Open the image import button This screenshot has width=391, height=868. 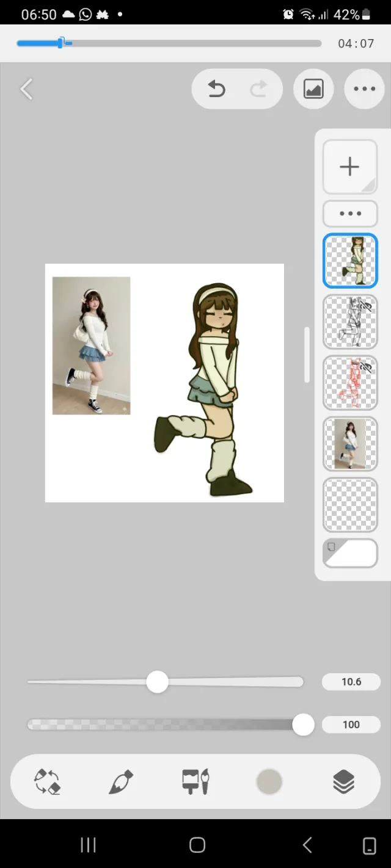[x=313, y=89]
